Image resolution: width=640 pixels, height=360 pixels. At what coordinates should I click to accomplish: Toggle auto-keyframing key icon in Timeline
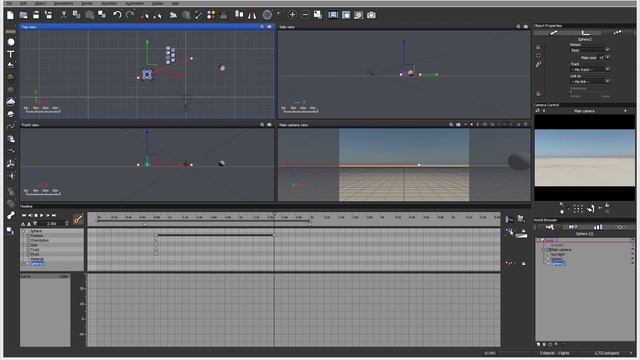coord(78,219)
